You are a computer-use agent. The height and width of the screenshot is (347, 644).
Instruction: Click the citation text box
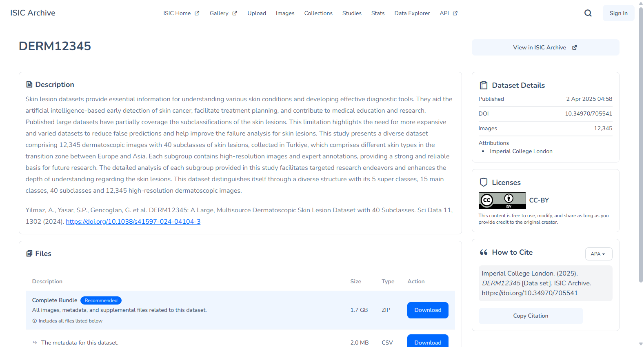tap(546, 283)
